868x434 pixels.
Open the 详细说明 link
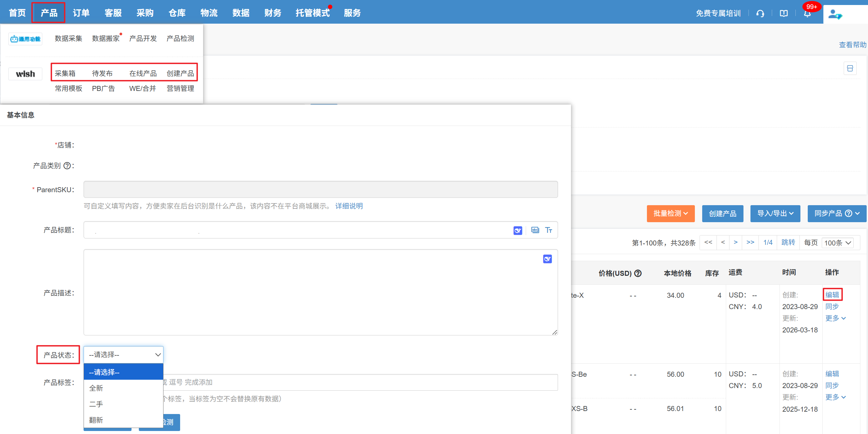click(349, 206)
